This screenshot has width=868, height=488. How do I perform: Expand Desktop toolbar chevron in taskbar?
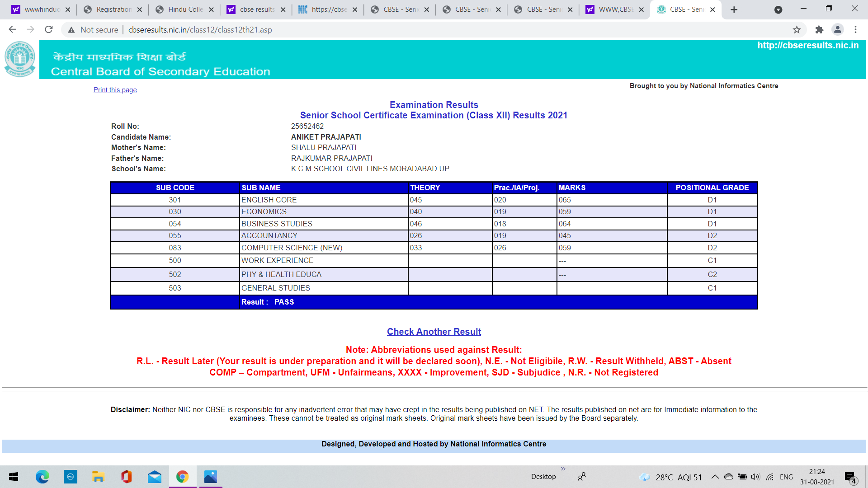click(563, 469)
